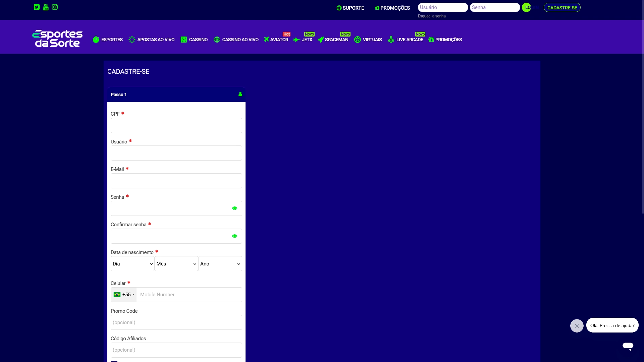The height and width of the screenshot is (362, 644).
Task: Open the YouTube social icon
Action: pyautogui.click(x=46, y=7)
